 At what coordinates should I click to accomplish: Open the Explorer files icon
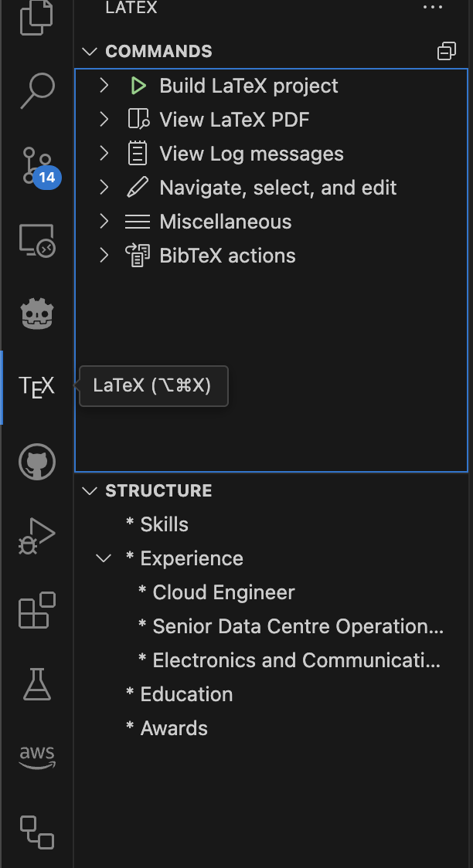point(36,18)
